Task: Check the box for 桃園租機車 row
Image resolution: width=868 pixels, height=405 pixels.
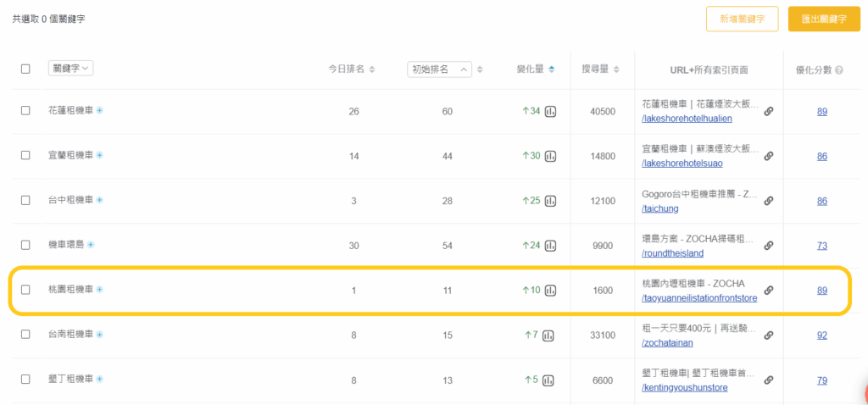Action: pos(25,290)
